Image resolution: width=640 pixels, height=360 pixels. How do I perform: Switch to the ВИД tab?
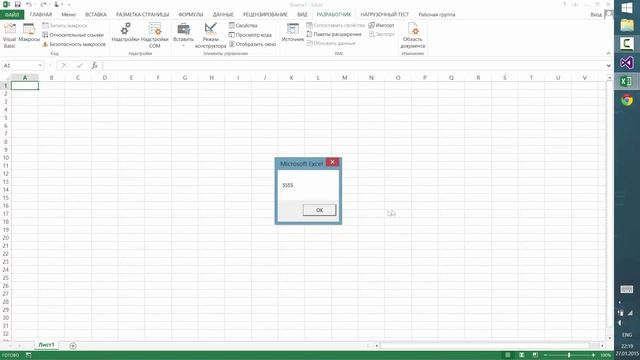302,14
